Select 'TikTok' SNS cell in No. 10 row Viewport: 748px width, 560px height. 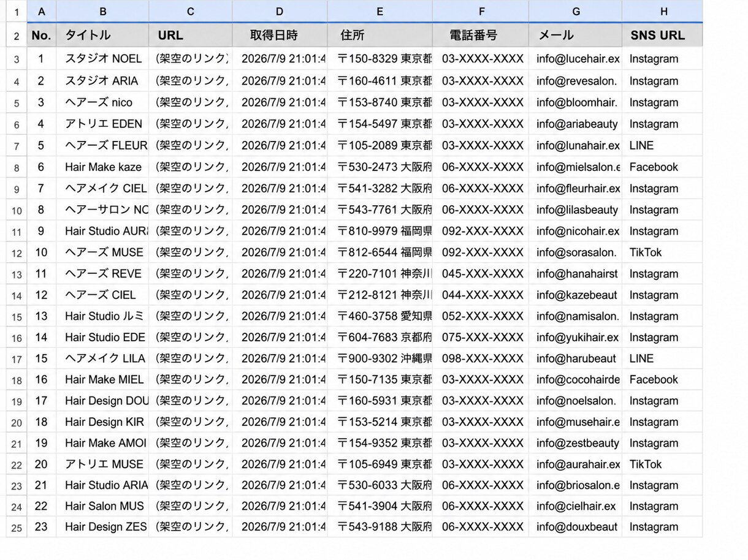point(663,252)
